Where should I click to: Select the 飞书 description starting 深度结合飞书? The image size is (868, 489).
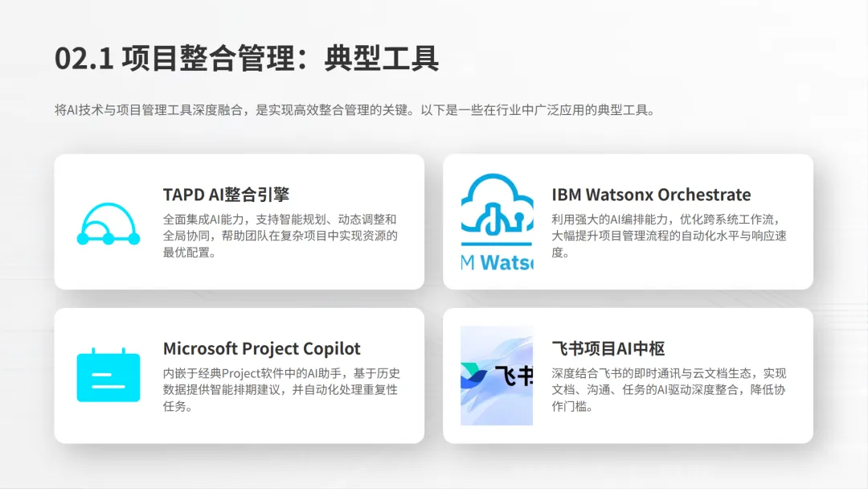point(669,390)
